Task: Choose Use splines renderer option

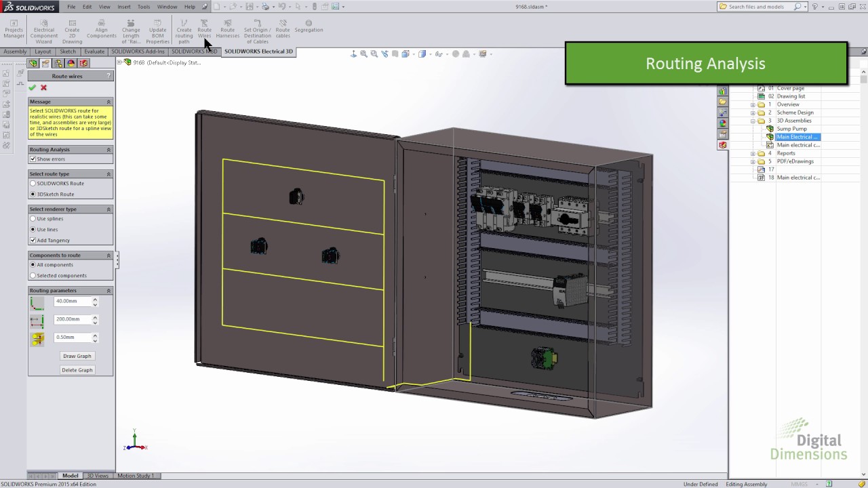Action: click(x=33, y=218)
